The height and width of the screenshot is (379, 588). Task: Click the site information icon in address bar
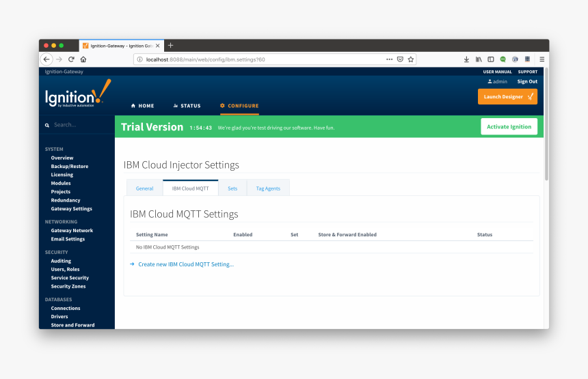point(139,59)
